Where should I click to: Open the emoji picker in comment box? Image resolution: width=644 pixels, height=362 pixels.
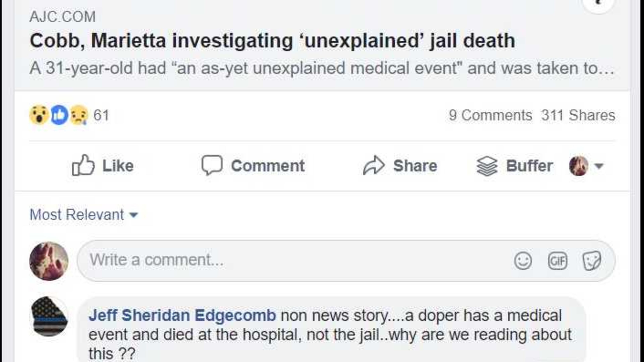(523, 261)
